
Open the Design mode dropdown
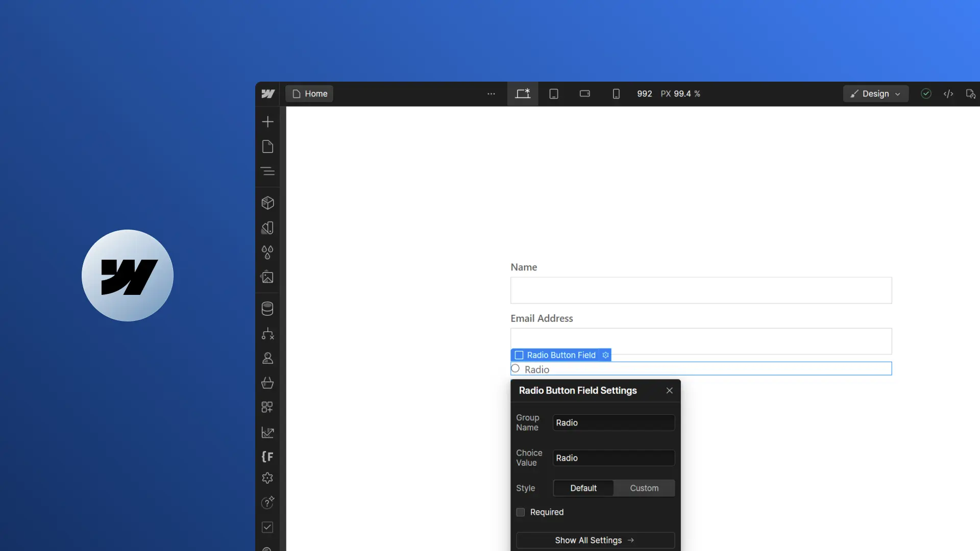pyautogui.click(x=876, y=94)
